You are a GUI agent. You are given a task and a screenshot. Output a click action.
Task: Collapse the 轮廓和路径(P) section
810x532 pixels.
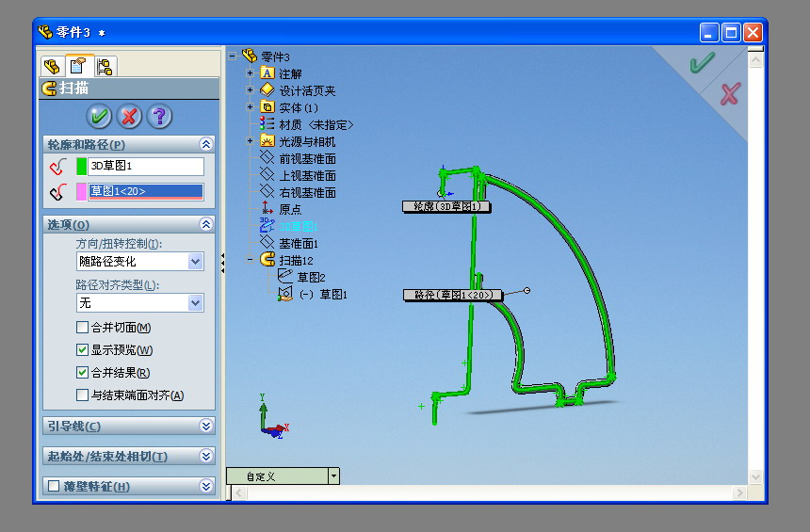[x=206, y=144]
